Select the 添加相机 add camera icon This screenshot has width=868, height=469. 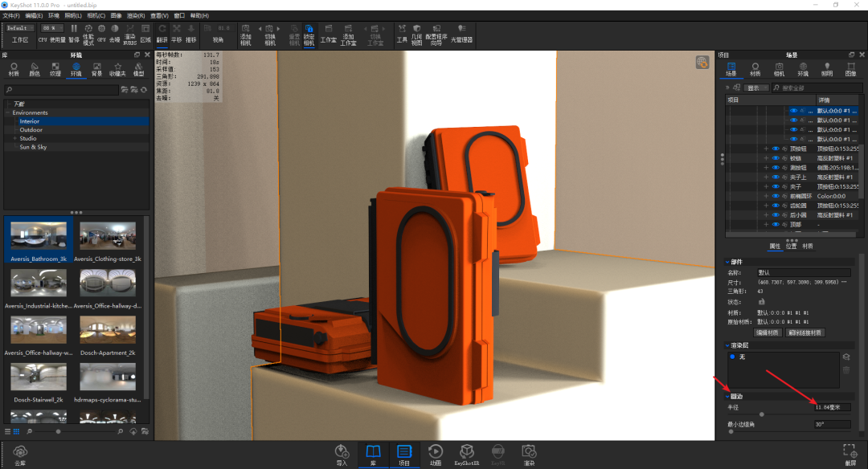click(x=245, y=33)
